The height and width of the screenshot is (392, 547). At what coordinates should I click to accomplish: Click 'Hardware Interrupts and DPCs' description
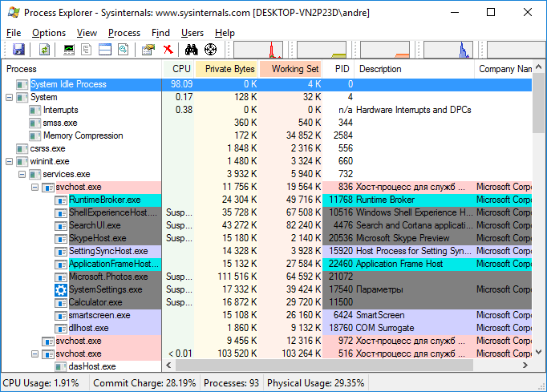coord(413,110)
